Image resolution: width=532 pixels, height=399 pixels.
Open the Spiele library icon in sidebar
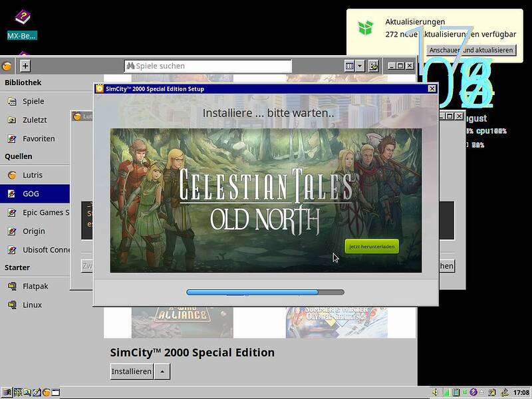coord(11,102)
